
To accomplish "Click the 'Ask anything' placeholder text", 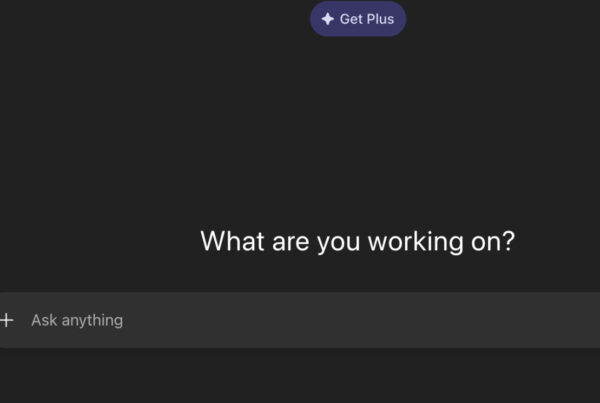I will click(x=77, y=320).
